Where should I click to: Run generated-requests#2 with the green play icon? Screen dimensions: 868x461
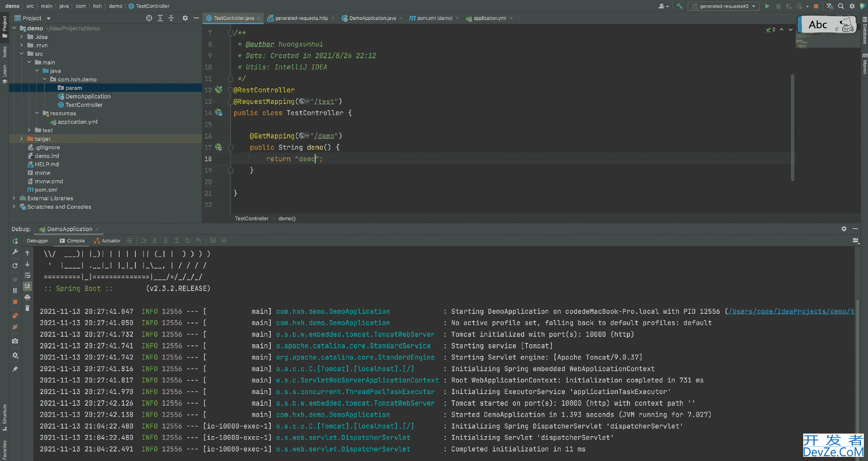pos(767,6)
